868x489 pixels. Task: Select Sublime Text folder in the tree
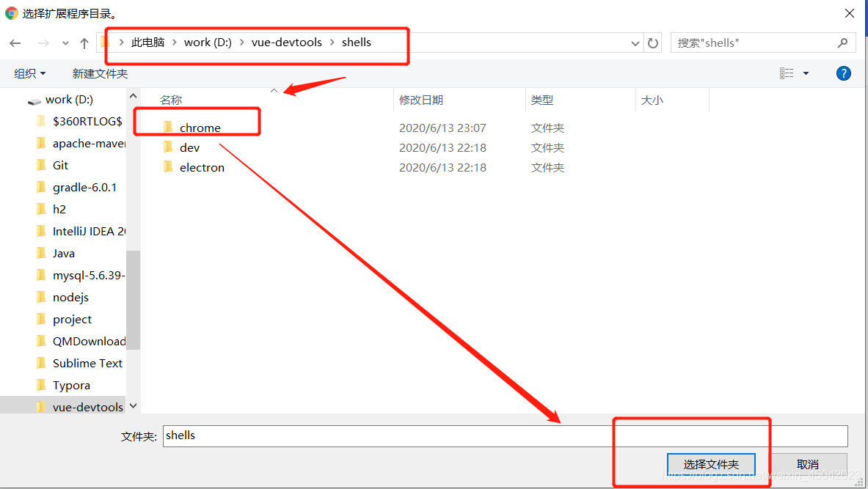point(87,364)
